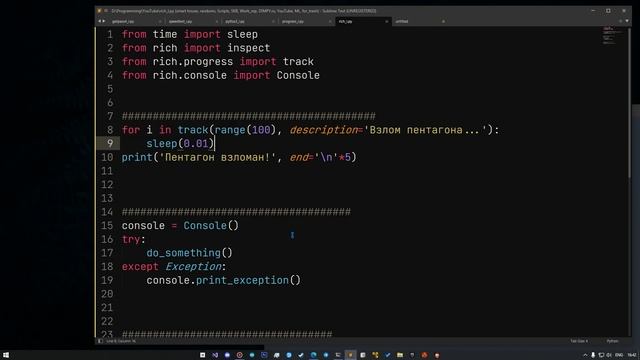Open the taskbar clock

632,355
